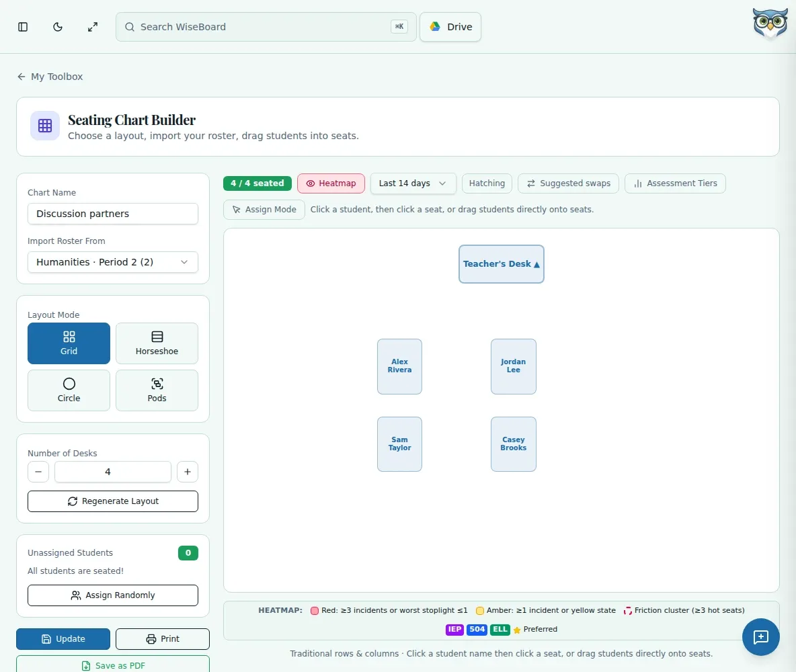This screenshot has width=796, height=672.
Task: Toggle the sidebar panel icon
Action: [x=23, y=27]
